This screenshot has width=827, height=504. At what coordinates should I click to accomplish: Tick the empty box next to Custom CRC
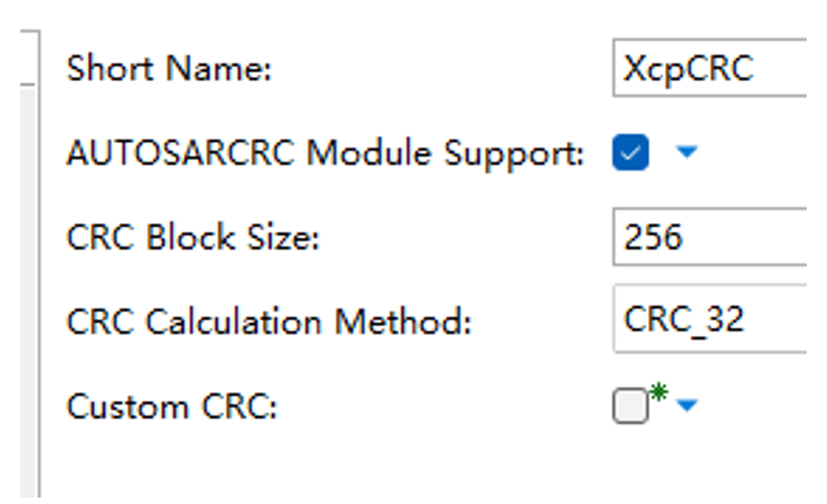[629, 406]
